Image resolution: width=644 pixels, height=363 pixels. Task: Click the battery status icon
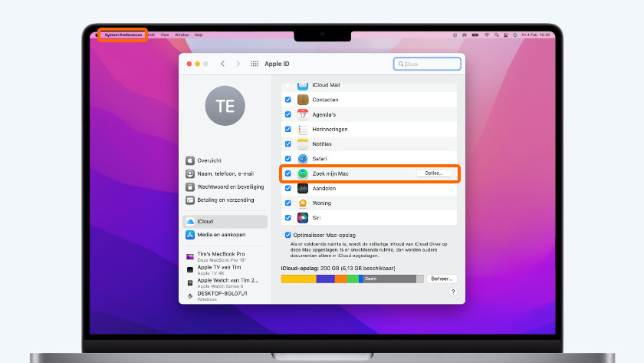click(475, 35)
